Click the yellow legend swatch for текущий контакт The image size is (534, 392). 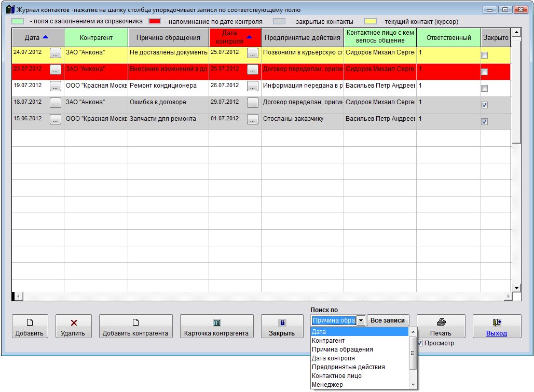[x=371, y=21]
